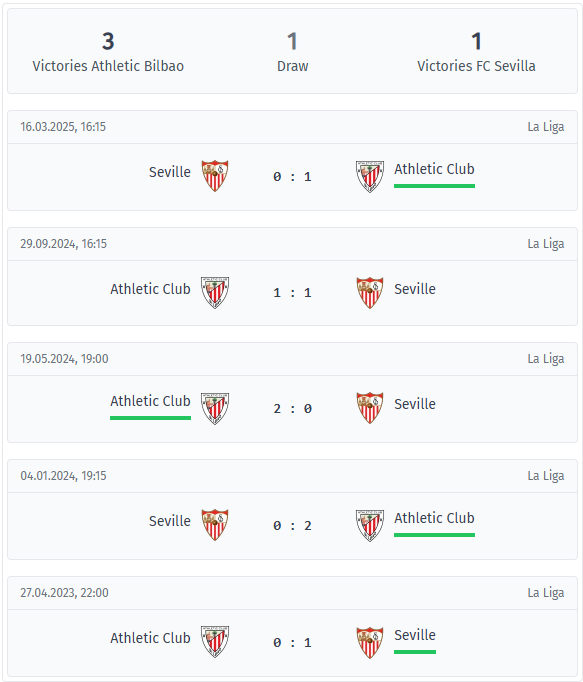
Task: Click Seville crest in 19.05.2024 match
Action: (370, 408)
